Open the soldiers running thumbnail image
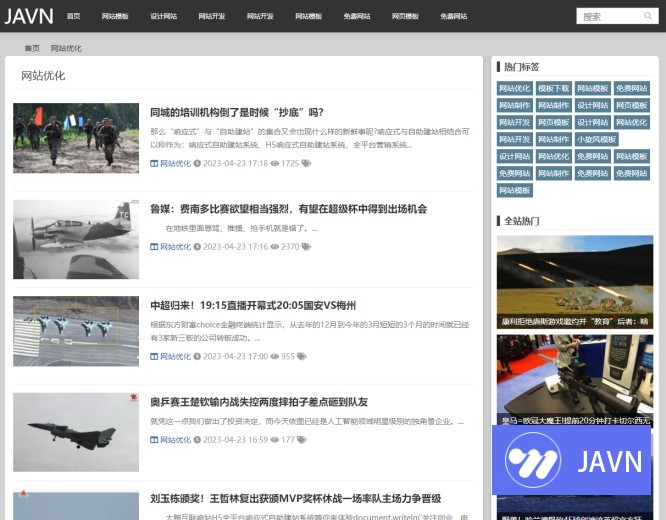Image resolution: width=666 pixels, height=520 pixels. (76, 138)
